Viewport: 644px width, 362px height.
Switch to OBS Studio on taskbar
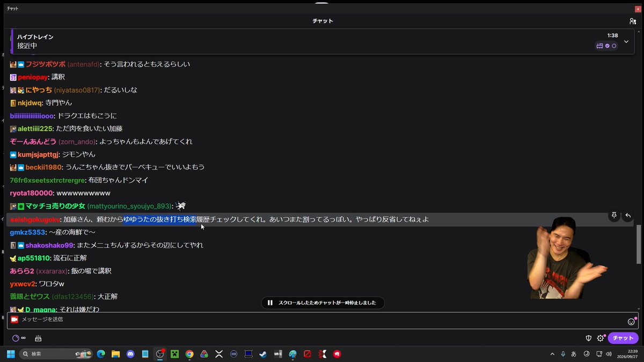tap(160, 354)
